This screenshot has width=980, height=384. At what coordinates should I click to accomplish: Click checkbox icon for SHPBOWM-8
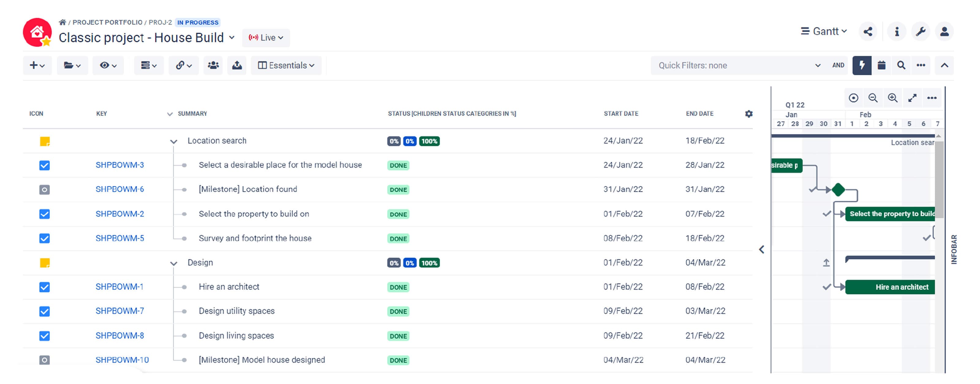(44, 336)
